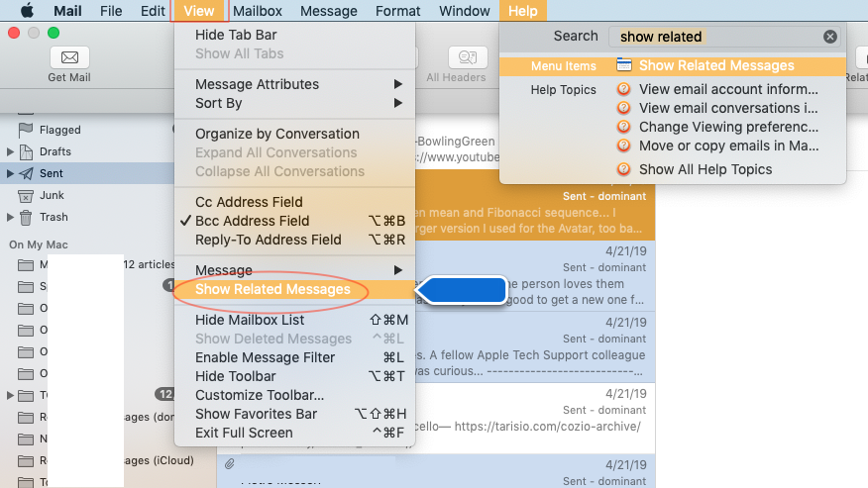The height and width of the screenshot is (488, 868).
Task: Click help icon beside Move or copy emails
Action: [x=624, y=146]
